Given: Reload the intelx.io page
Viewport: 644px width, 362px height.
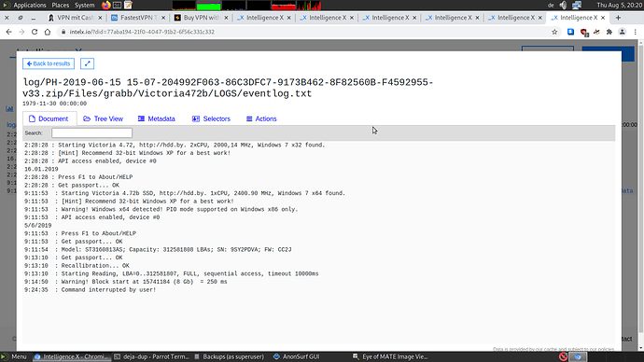Looking at the screenshot, I should [35, 32].
